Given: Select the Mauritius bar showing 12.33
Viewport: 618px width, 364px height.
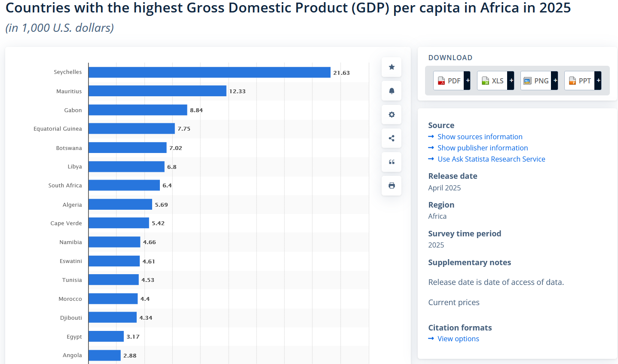Looking at the screenshot, I should [157, 91].
